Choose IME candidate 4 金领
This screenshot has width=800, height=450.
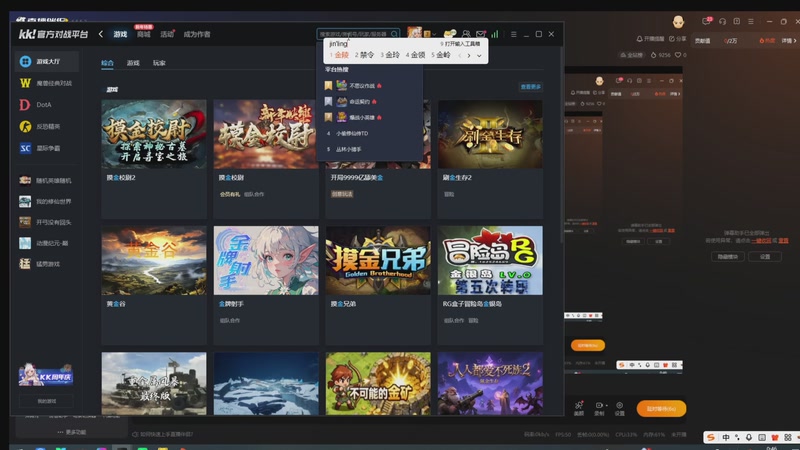416,55
